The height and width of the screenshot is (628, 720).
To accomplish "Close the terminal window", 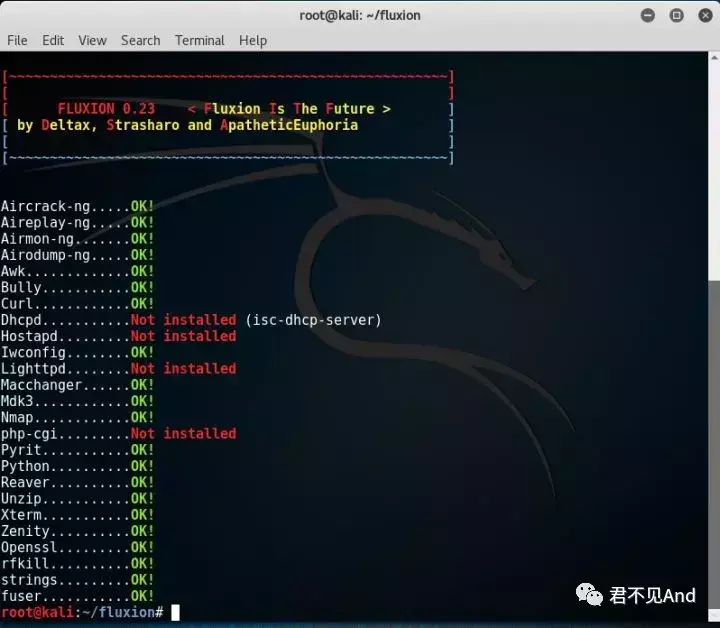I will coord(705,16).
